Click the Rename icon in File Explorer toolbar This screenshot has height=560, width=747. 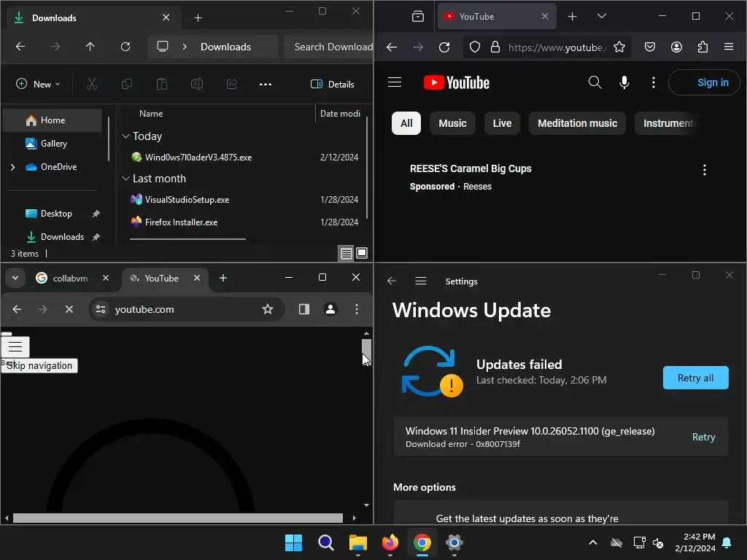pyautogui.click(x=197, y=85)
